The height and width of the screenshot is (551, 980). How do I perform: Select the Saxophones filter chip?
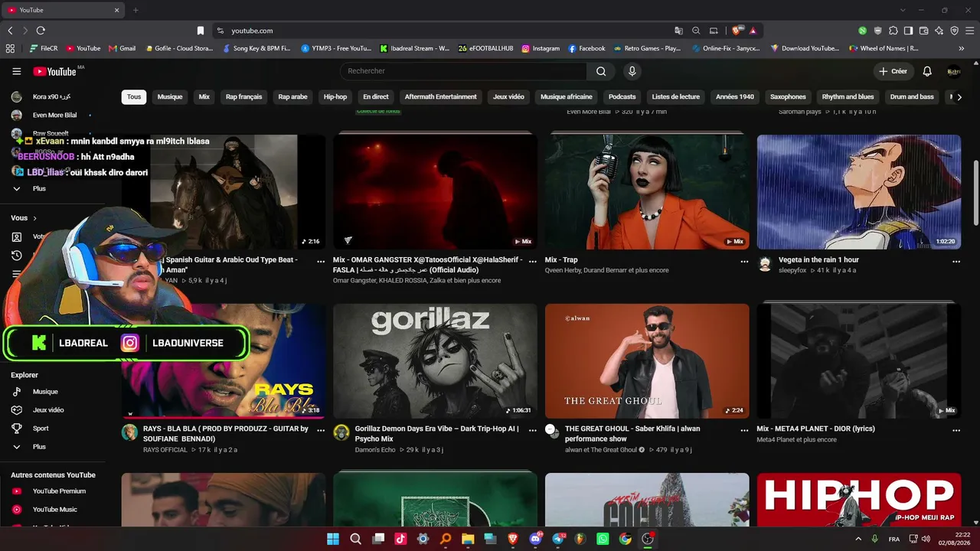click(x=788, y=97)
